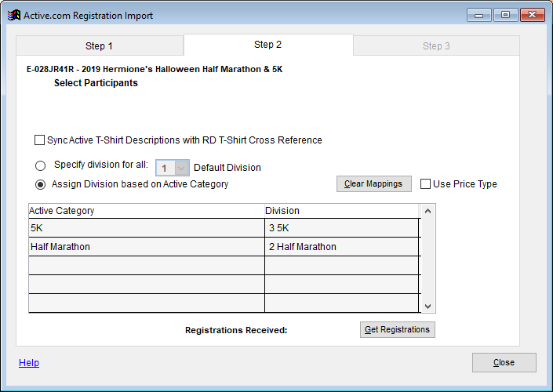Click the Step 3 tab

(436, 46)
